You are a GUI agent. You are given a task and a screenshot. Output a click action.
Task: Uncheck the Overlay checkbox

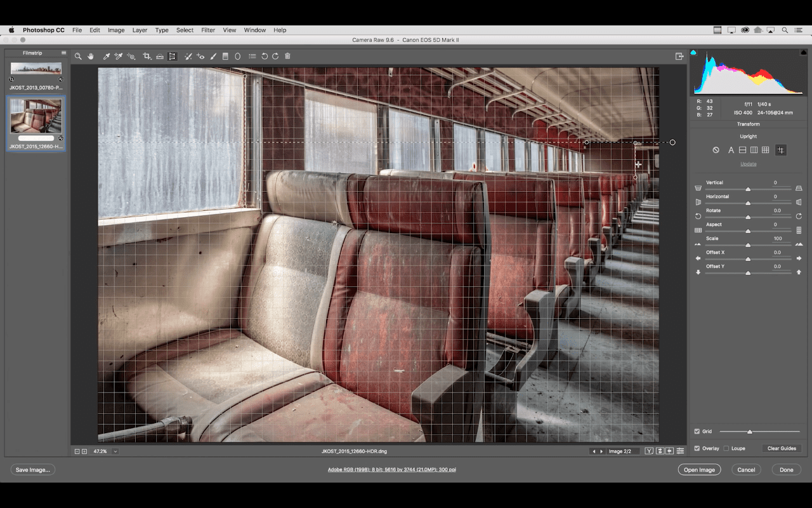pos(697,448)
